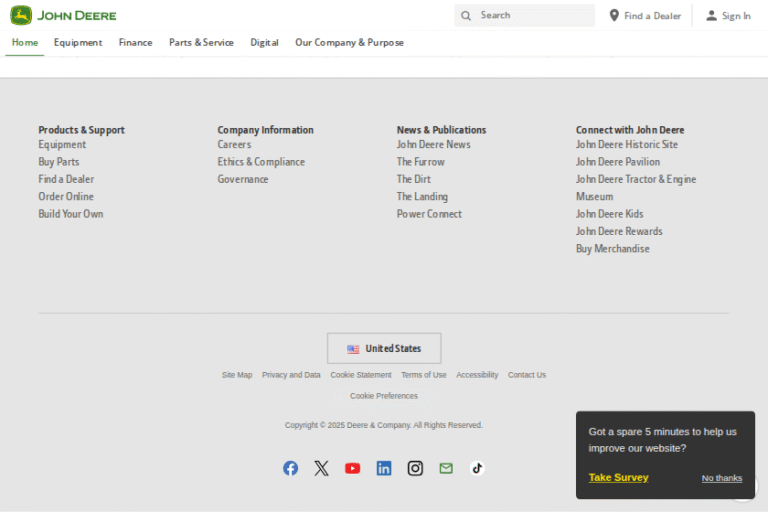Image resolution: width=768 pixels, height=512 pixels.
Task: Click Find a Dealer in header
Action: pos(645,16)
